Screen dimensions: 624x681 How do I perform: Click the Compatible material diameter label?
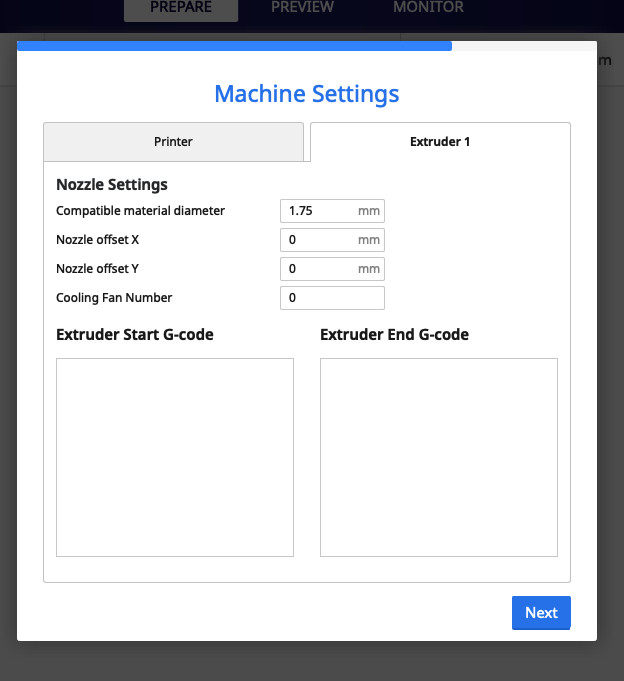pos(140,211)
